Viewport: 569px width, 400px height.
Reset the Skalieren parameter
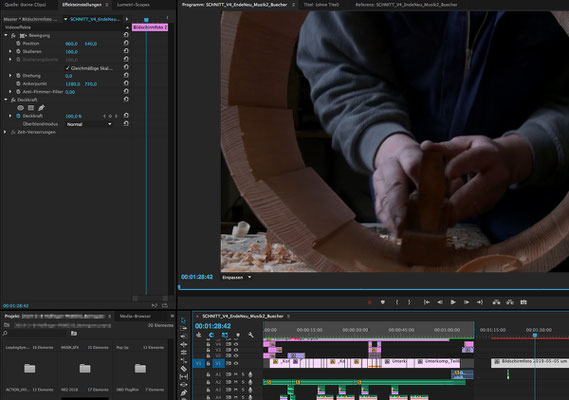[126, 51]
